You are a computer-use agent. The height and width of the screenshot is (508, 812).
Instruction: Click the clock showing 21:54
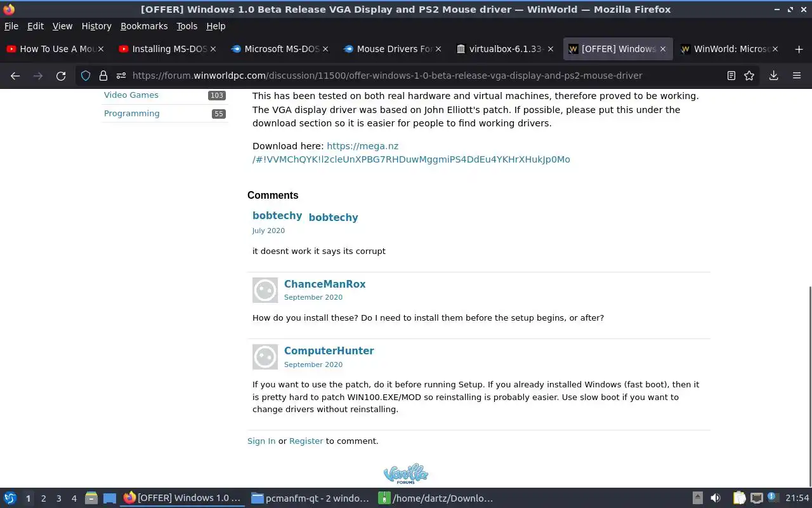tap(797, 498)
